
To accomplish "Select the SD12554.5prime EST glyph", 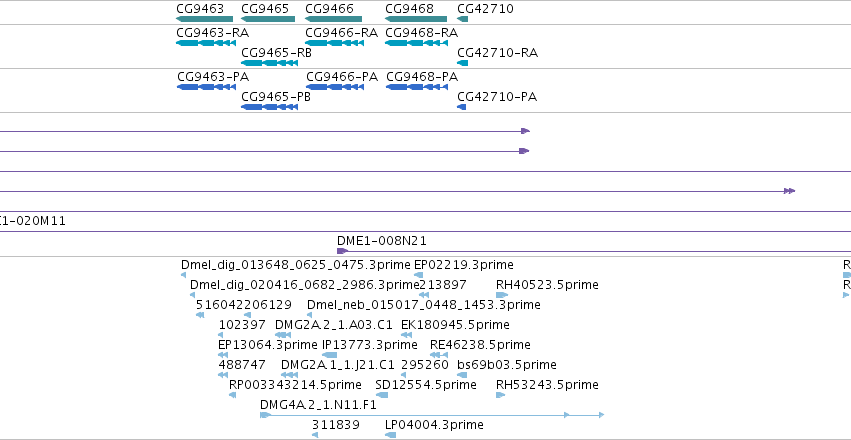I will [x=382, y=395].
